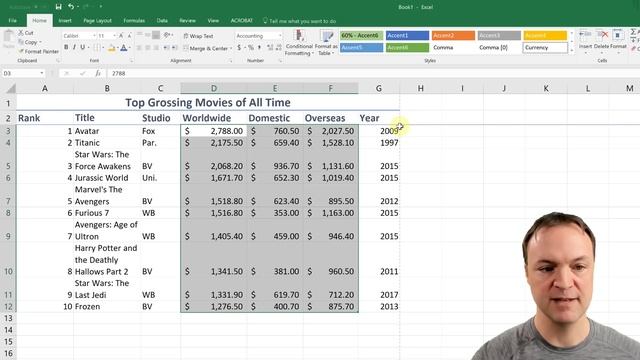Viewport: 640px width, 360px height.
Task: Undo the last action in the Quick Access toolbar
Action: [x=71, y=7]
